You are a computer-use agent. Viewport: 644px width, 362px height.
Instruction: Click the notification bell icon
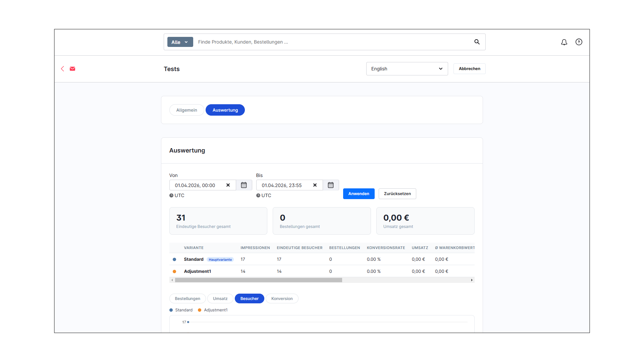[564, 42]
